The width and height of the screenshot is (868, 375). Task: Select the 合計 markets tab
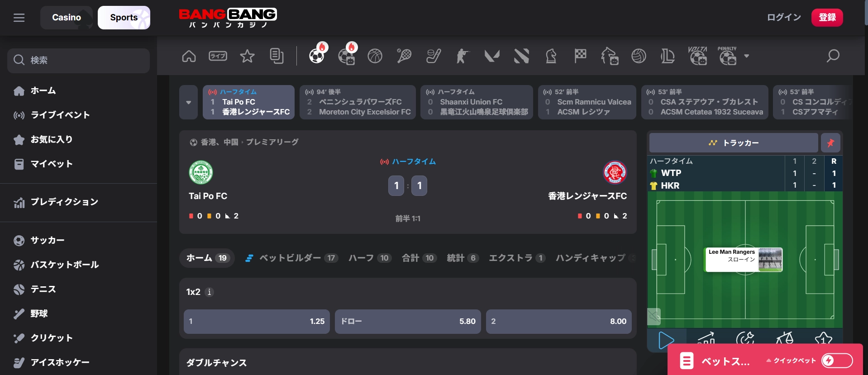pyautogui.click(x=419, y=258)
